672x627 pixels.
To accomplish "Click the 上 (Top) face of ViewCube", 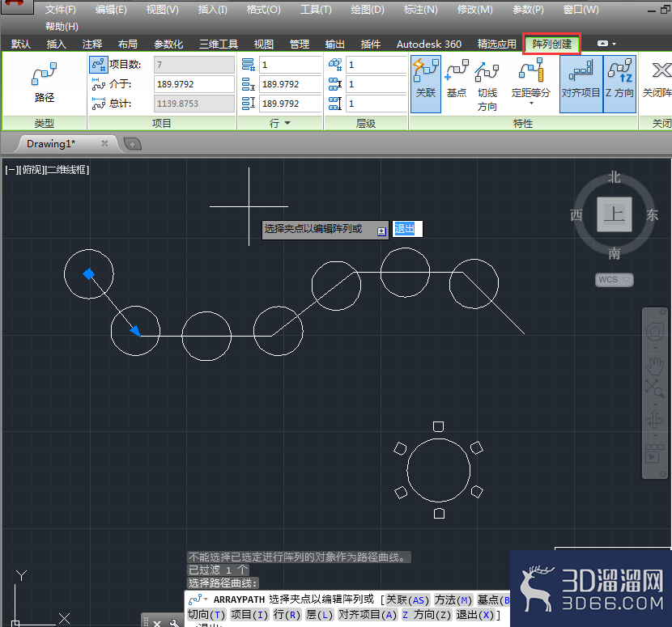I will click(615, 214).
